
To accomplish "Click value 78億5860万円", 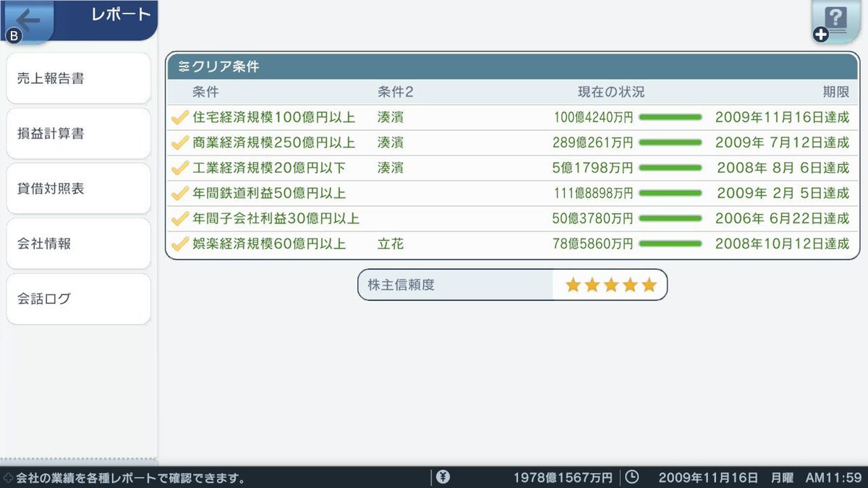I will coord(594,244).
